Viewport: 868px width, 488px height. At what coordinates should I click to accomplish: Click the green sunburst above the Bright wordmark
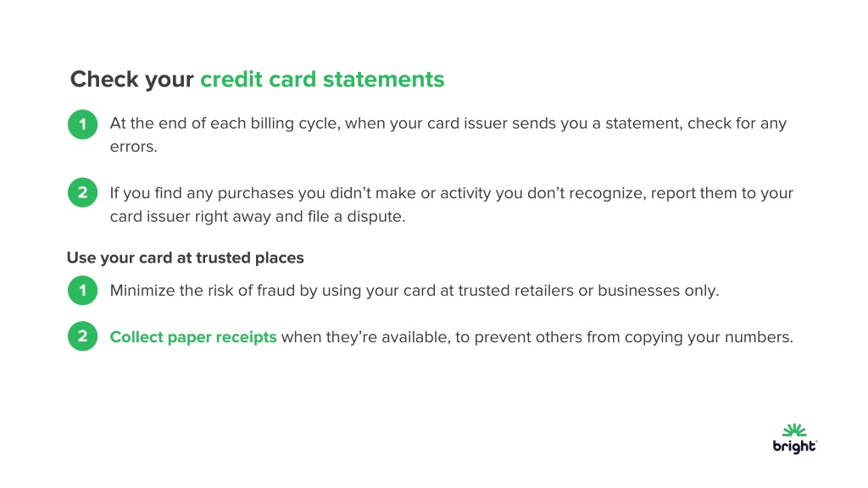click(794, 430)
